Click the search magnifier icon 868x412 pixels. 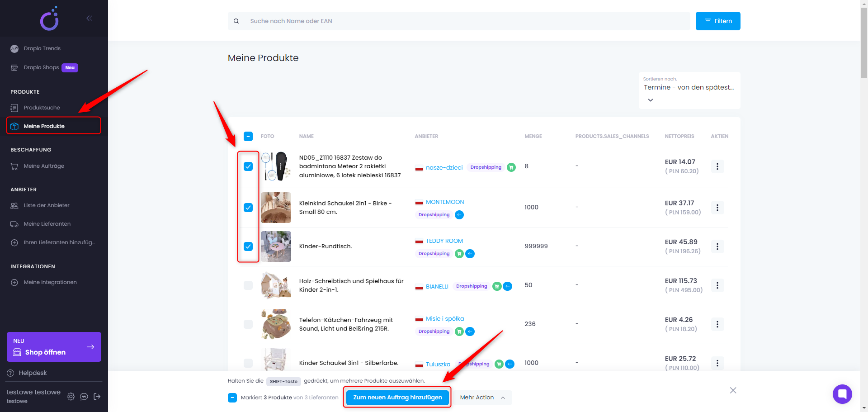[236, 21]
